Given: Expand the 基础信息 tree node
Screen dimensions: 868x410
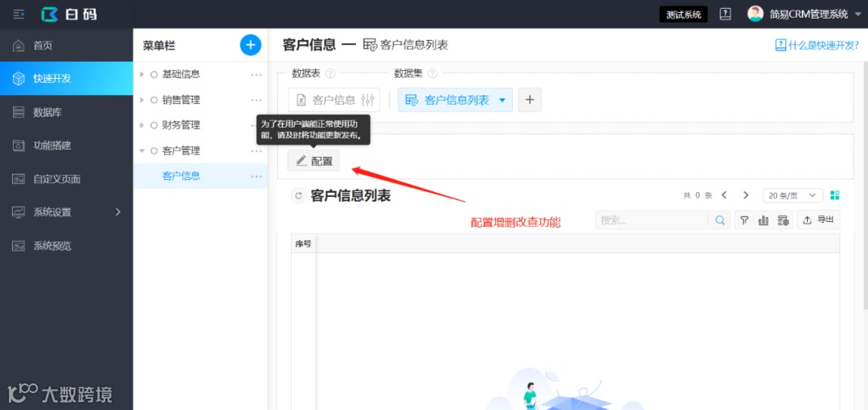Looking at the screenshot, I should click(141, 74).
